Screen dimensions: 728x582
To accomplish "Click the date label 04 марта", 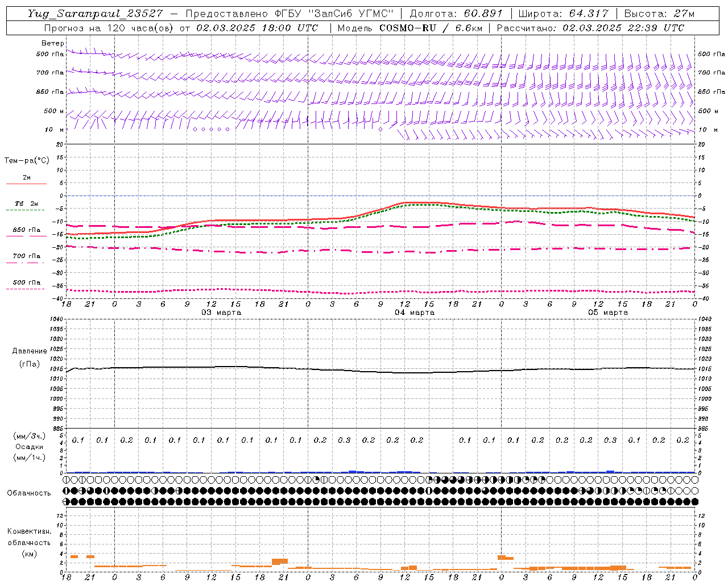I will point(415,313).
